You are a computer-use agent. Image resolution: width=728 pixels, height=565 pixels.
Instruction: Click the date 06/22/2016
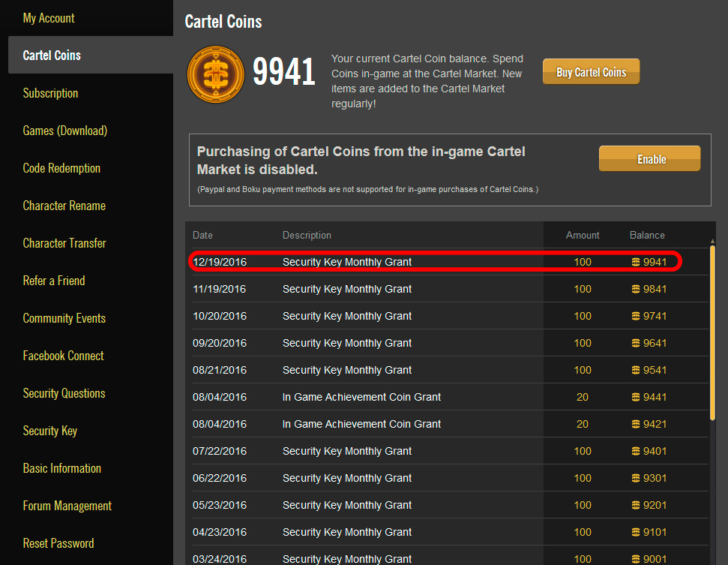(220, 478)
